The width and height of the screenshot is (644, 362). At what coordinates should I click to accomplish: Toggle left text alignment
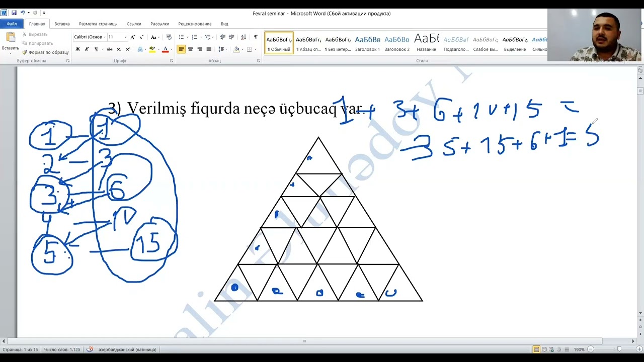(181, 49)
